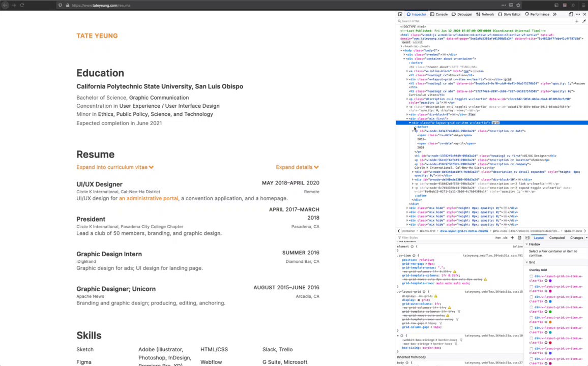Move breadcrumbs left with the arrow
The width and height of the screenshot is (588, 366).
click(x=399, y=231)
